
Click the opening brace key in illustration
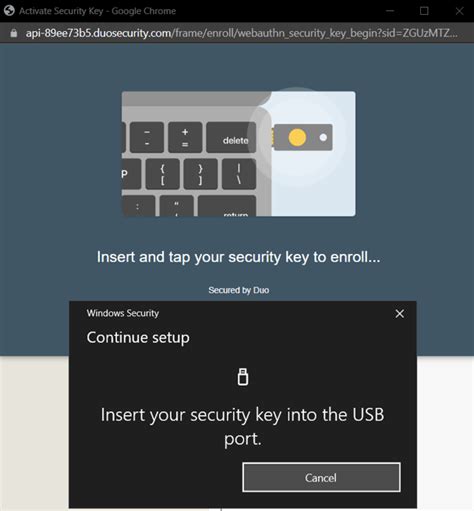click(x=162, y=174)
